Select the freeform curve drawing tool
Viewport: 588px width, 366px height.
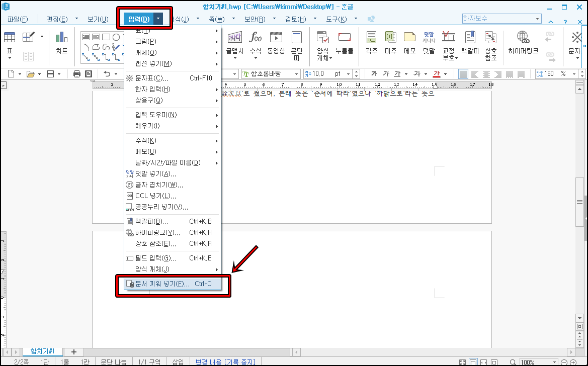[106, 47]
